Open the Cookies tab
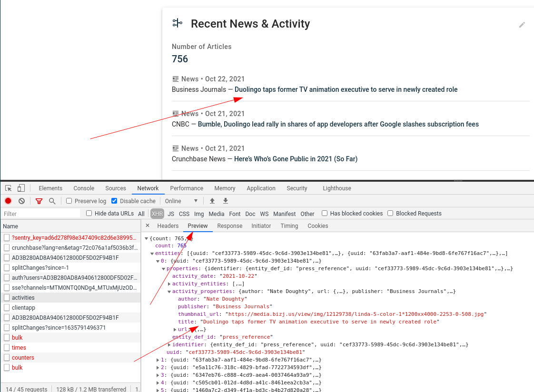Viewport: 534px width, 392px height. (x=318, y=225)
